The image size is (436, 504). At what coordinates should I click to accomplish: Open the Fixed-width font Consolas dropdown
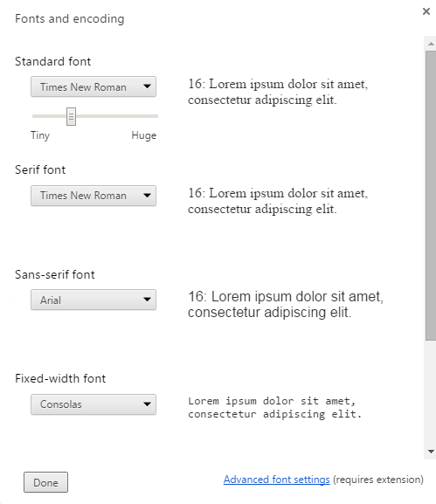(x=93, y=404)
